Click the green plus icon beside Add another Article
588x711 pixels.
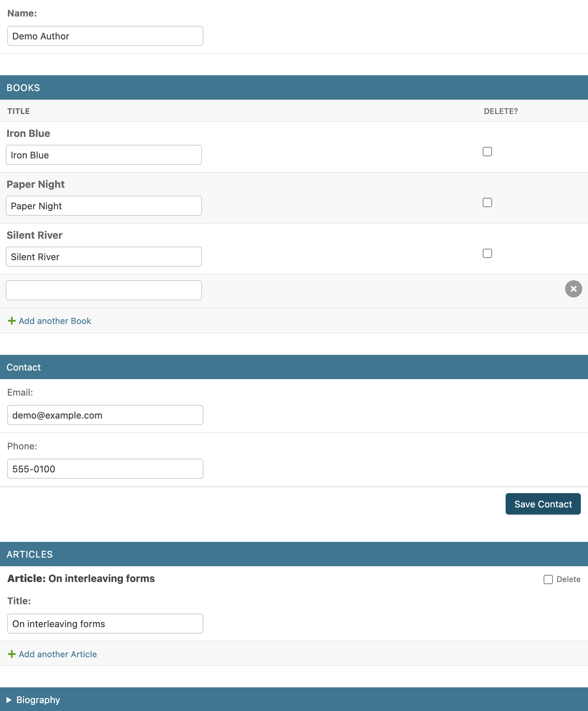tap(12, 654)
